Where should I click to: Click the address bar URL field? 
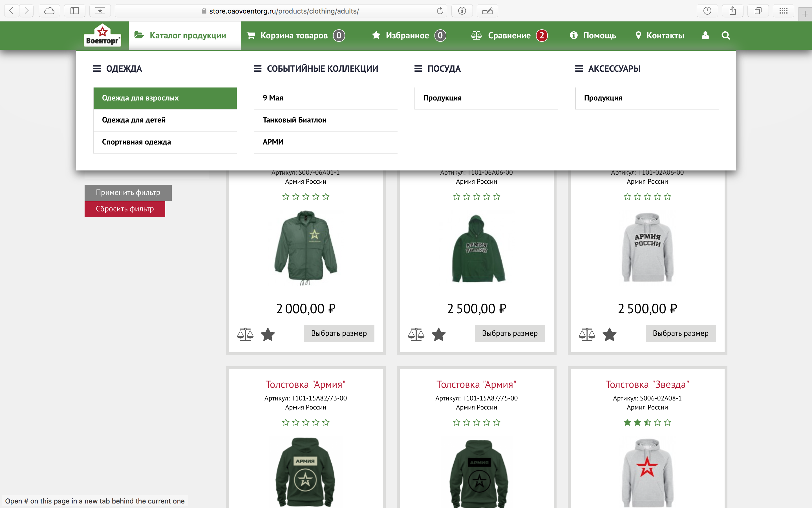click(x=280, y=11)
